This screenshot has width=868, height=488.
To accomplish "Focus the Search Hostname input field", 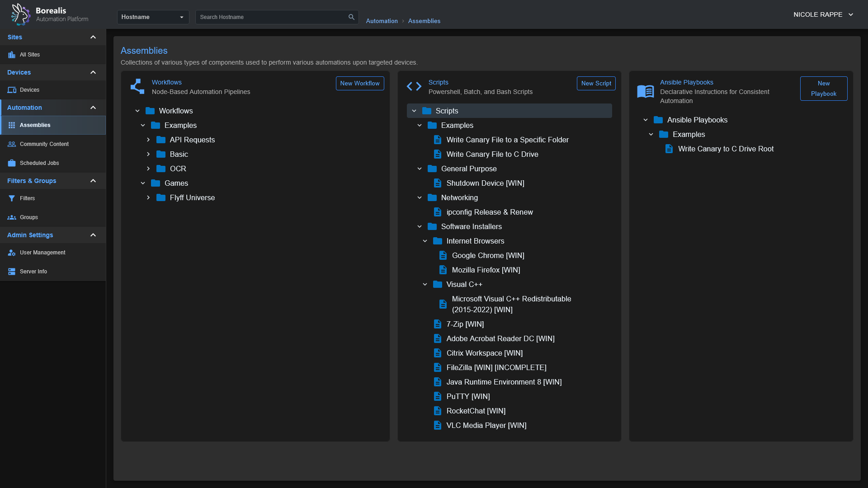I will 271,17.
